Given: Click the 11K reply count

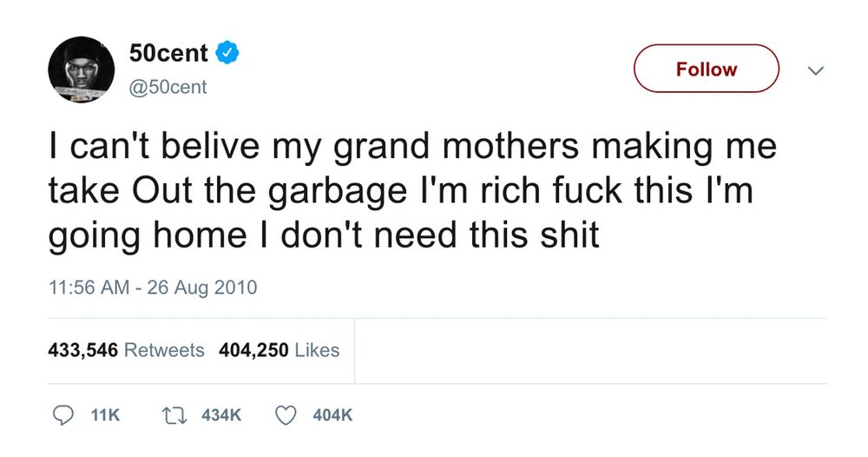Looking at the screenshot, I should coord(104,416).
